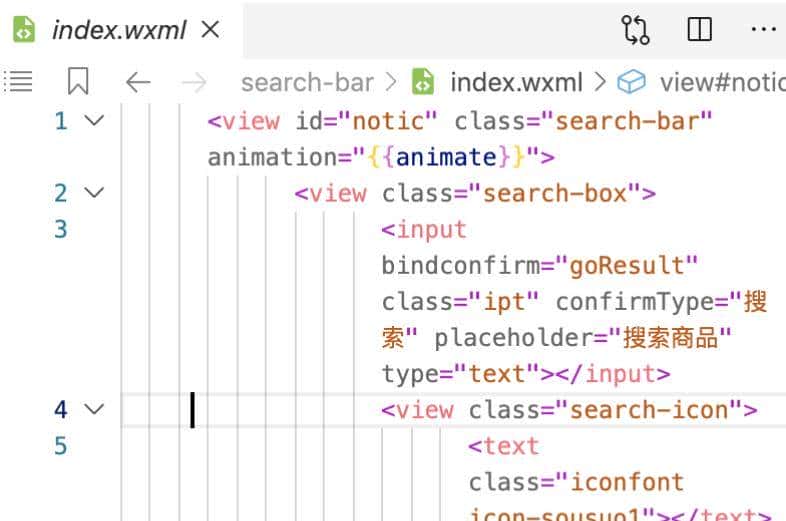The width and height of the screenshot is (786, 521).
Task: Collapse the fold chevron on line 4
Action: pos(94,409)
